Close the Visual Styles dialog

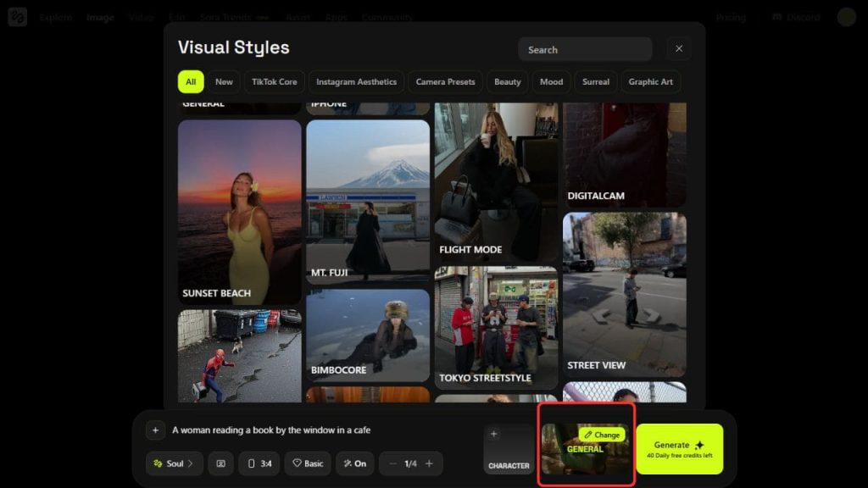(x=678, y=49)
